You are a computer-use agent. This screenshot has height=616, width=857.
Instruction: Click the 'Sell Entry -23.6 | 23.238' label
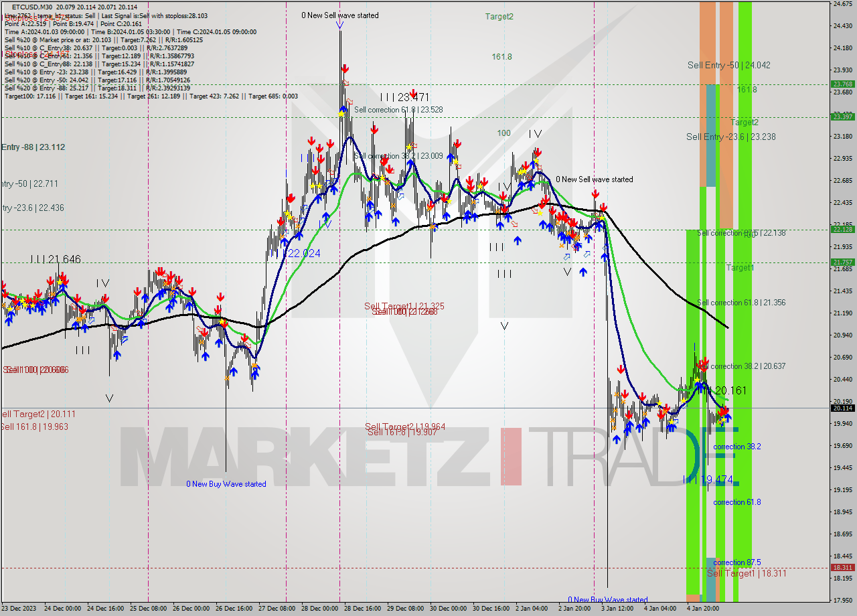[x=730, y=137]
